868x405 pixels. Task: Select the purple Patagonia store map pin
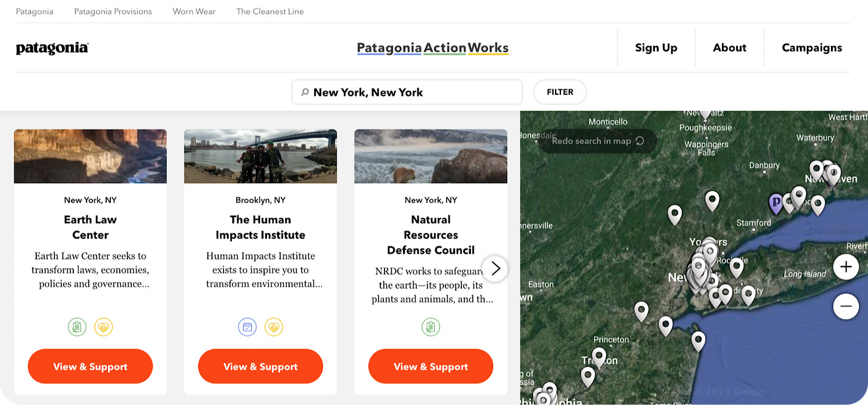point(776,204)
